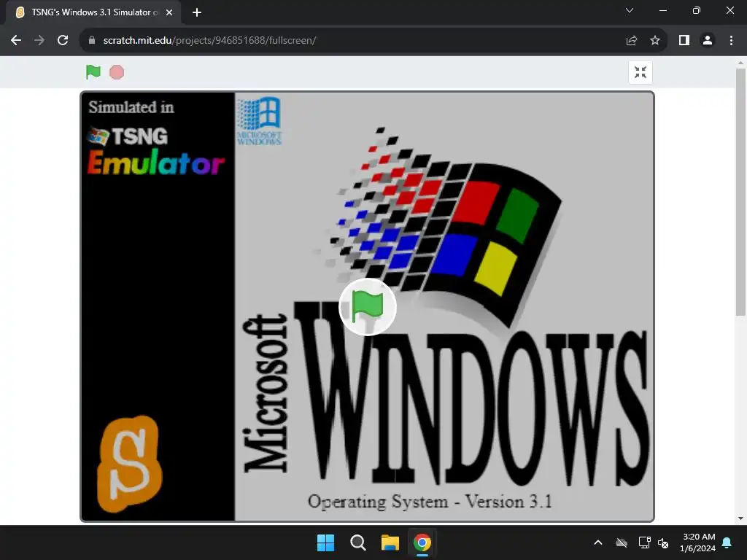
Task: Bookmark this tab with the star
Action: pyautogui.click(x=655, y=41)
